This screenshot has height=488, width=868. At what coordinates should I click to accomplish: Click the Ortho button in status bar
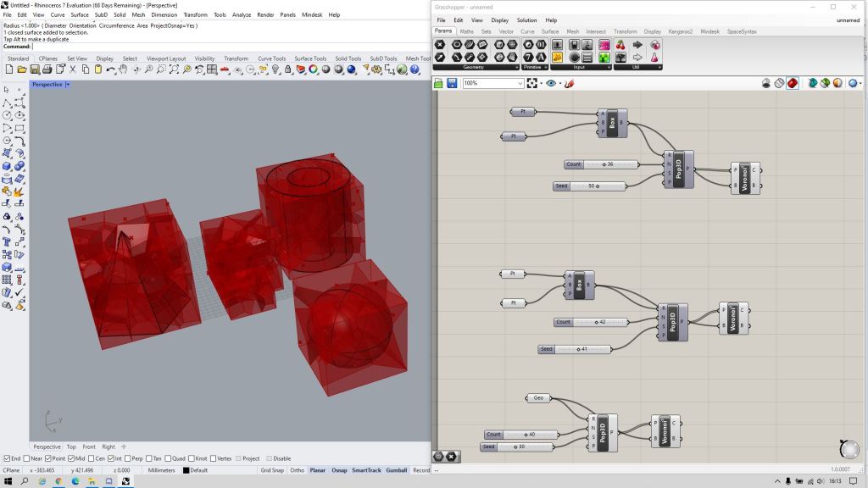coord(297,470)
